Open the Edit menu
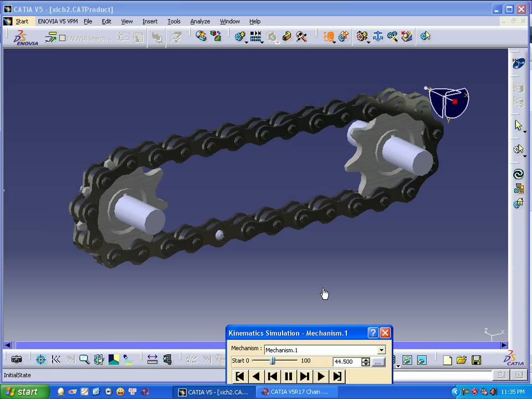The height and width of the screenshot is (399, 532). tap(106, 22)
